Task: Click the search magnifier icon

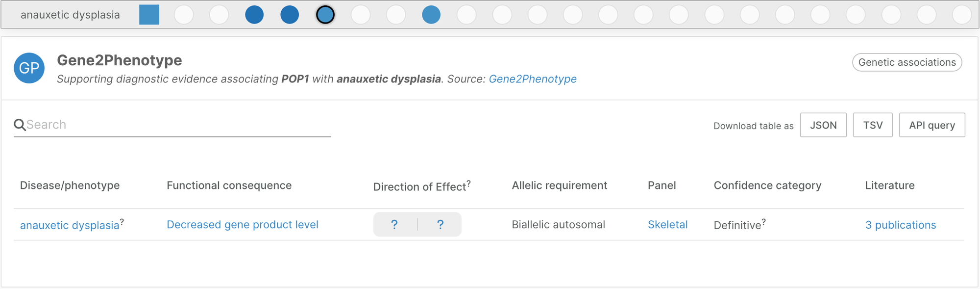Action: tap(20, 125)
